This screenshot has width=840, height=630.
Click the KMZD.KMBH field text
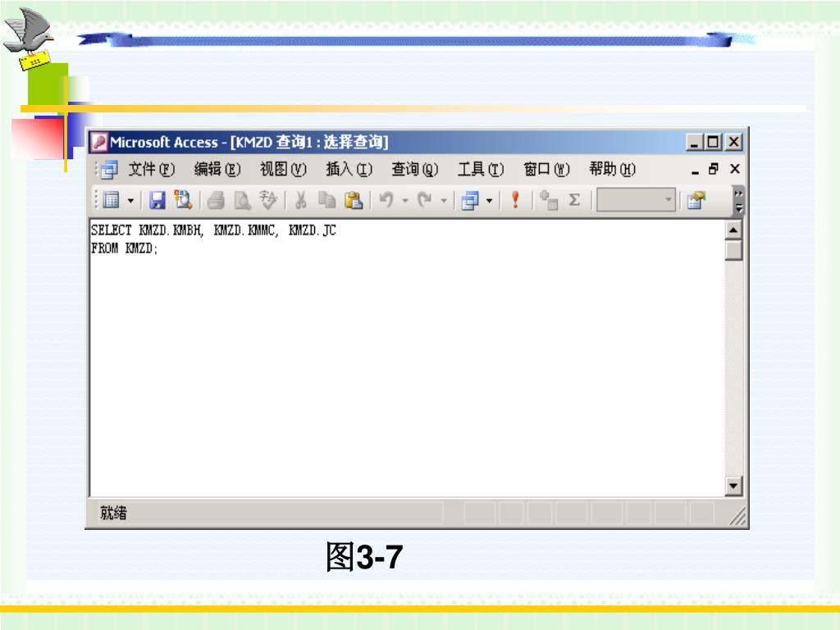click(171, 231)
